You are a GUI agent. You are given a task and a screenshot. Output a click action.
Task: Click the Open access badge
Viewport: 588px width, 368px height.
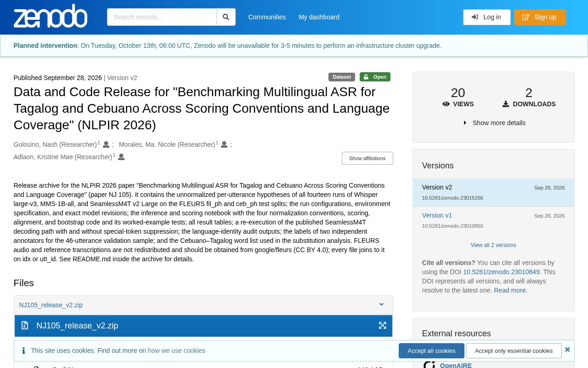click(375, 77)
